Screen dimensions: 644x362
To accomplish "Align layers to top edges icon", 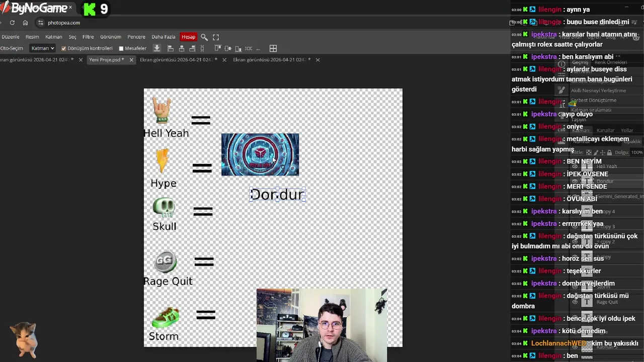I will click(218, 48).
